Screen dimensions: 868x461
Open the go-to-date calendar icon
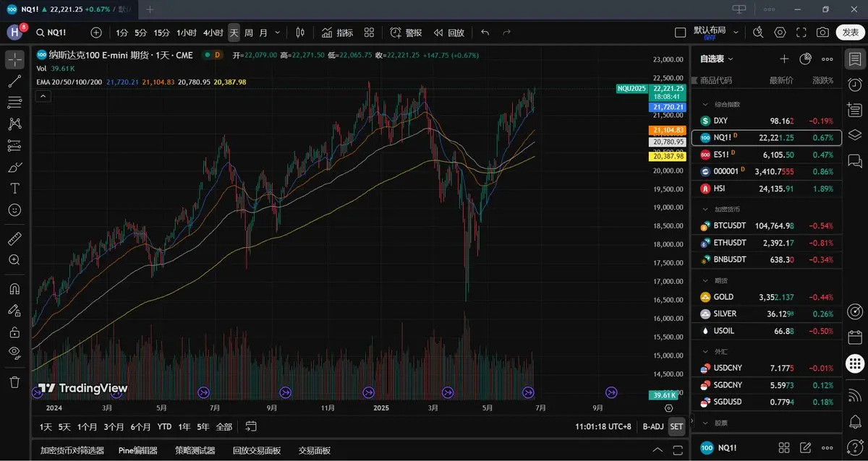pos(251,426)
